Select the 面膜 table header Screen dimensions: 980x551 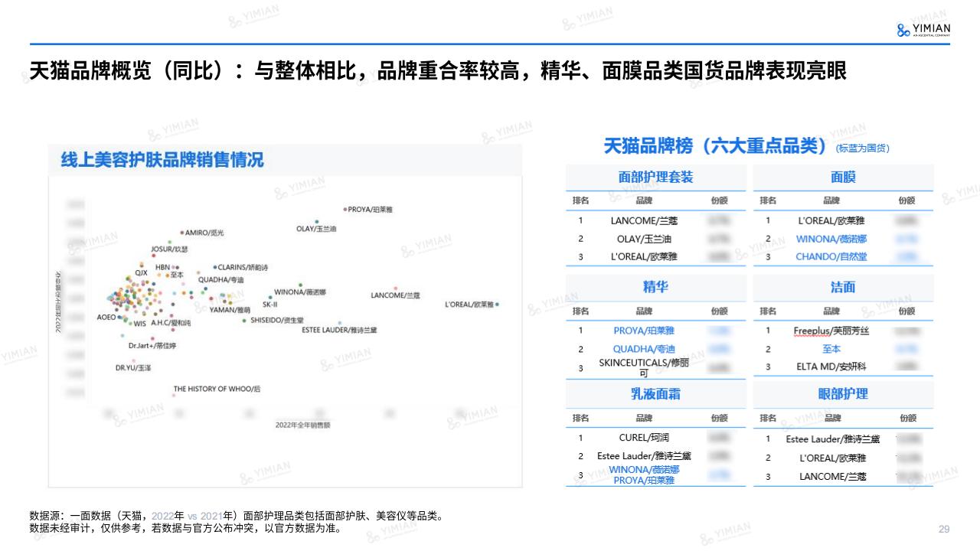pyautogui.click(x=843, y=178)
